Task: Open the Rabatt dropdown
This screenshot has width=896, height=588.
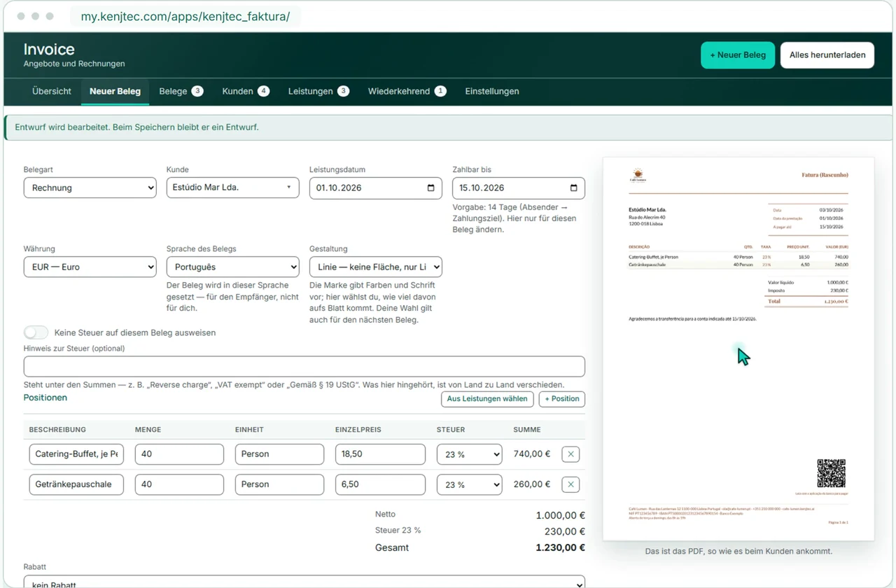Action: point(304,582)
